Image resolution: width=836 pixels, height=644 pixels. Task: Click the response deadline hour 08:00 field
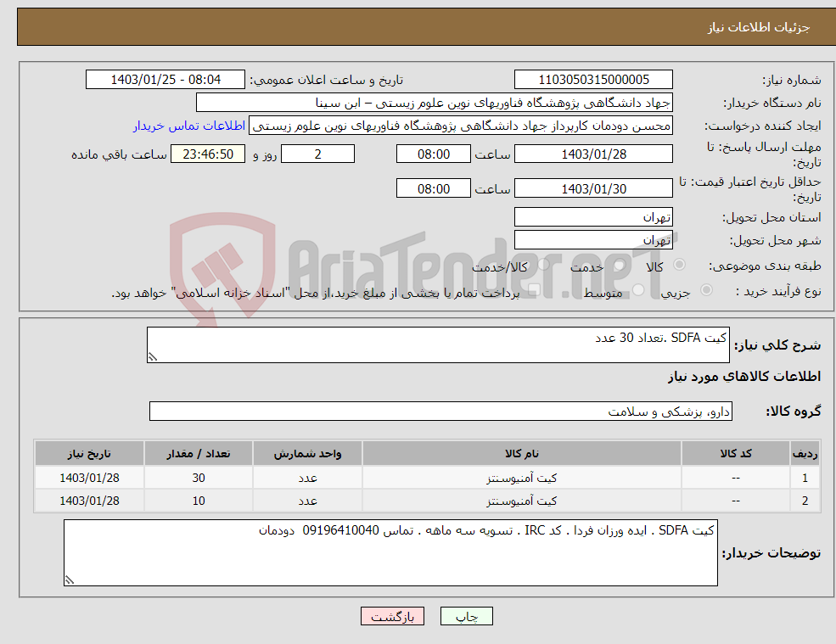(434, 154)
